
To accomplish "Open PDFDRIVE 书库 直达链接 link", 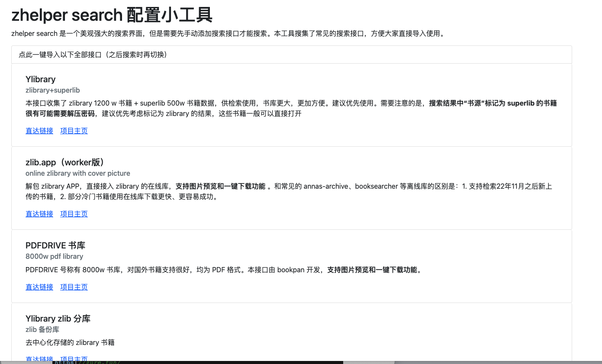I will (x=39, y=287).
